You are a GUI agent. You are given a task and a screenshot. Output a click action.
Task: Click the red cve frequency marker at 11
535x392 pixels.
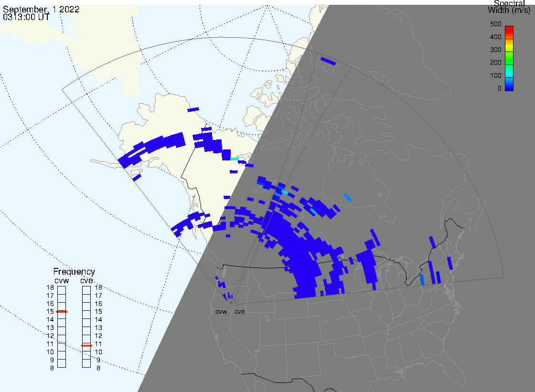coord(86,346)
